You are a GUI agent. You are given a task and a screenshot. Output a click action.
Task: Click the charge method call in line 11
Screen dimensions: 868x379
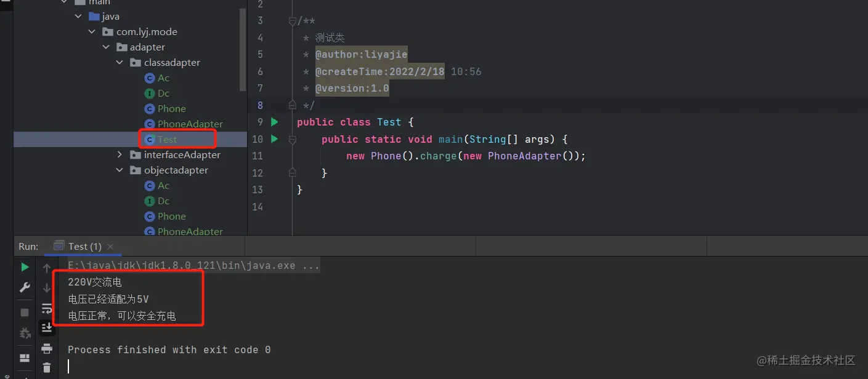439,156
